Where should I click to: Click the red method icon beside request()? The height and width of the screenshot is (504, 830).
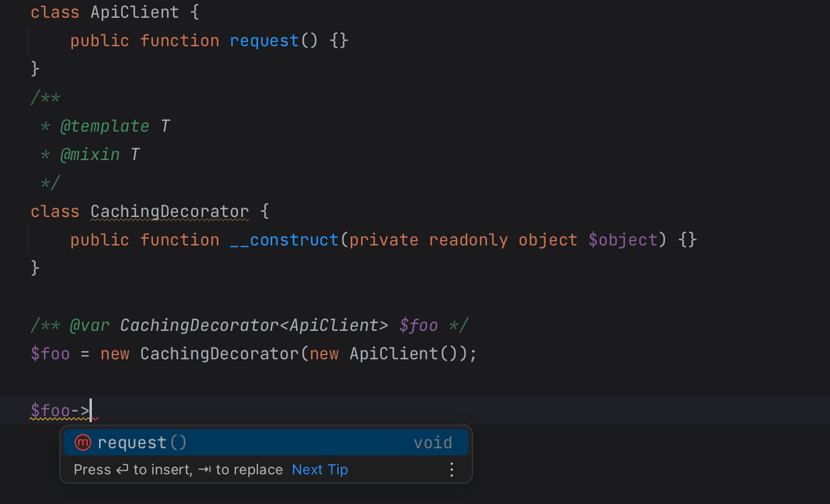83,442
